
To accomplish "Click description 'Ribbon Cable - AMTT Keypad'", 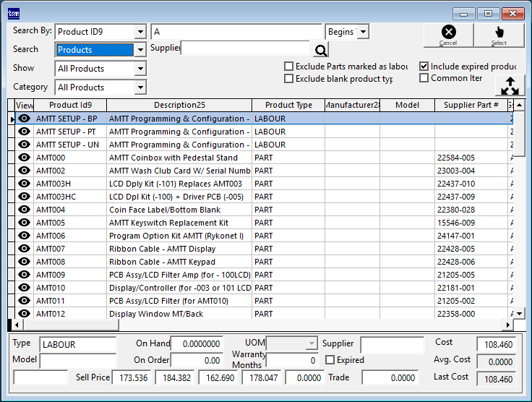I will 162,262.
